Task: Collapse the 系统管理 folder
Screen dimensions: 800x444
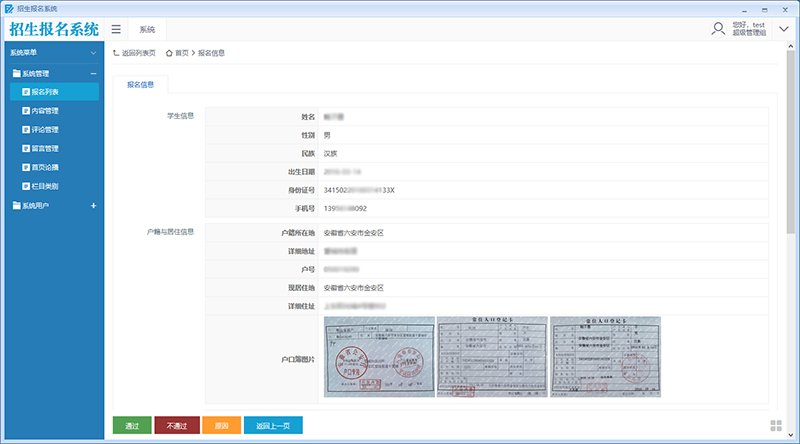Action: click(93, 73)
